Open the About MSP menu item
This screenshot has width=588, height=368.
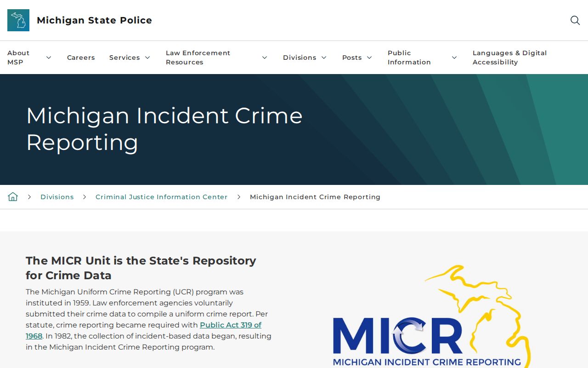[x=18, y=57]
